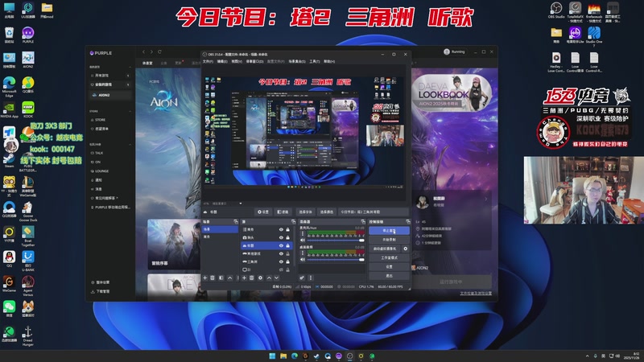Pop out the Audio Mixer dock panel
The width and height of the screenshot is (644, 362).
[363, 222]
